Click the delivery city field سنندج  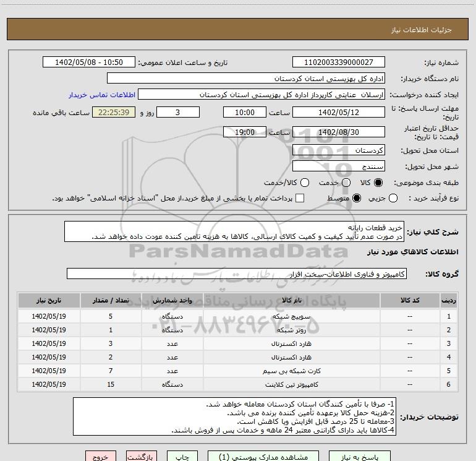coord(339,166)
